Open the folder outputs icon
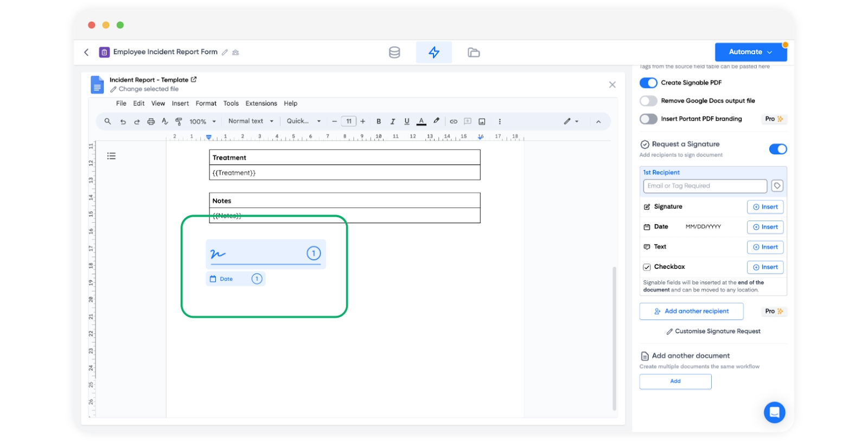The image size is (868, 441). click(x=474, y=52)
